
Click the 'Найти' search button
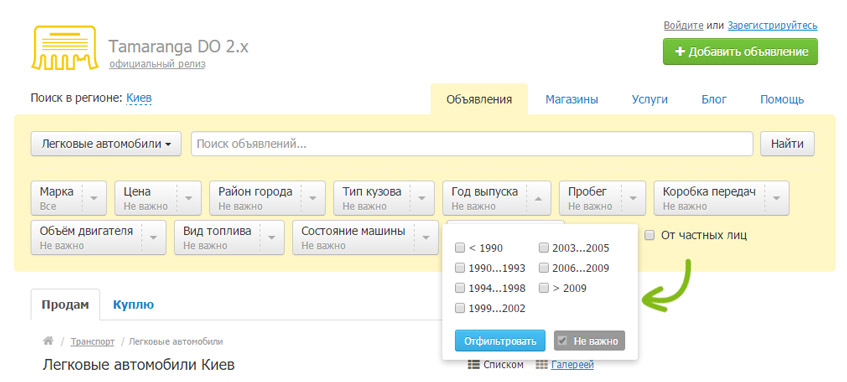(x=787, y=144)
